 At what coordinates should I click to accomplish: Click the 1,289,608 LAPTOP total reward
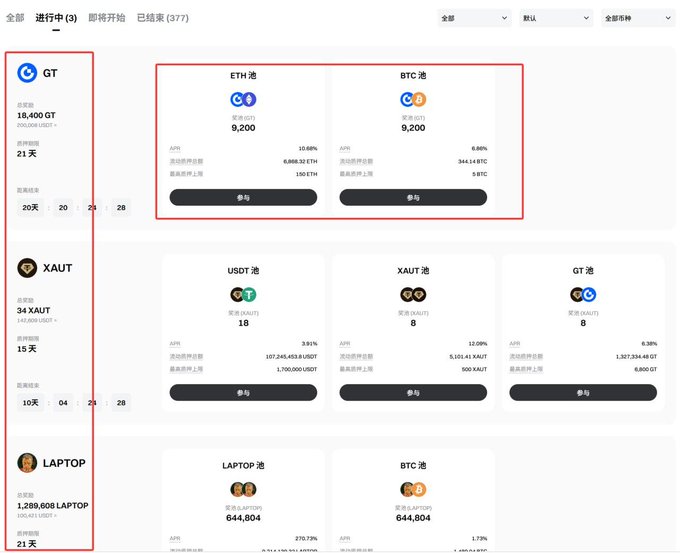pyautogui.click(x=52, y=506)
